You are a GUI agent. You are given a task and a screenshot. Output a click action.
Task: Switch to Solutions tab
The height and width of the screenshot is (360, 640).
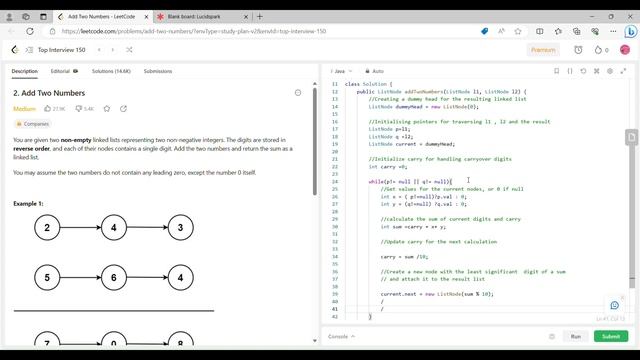111,71
